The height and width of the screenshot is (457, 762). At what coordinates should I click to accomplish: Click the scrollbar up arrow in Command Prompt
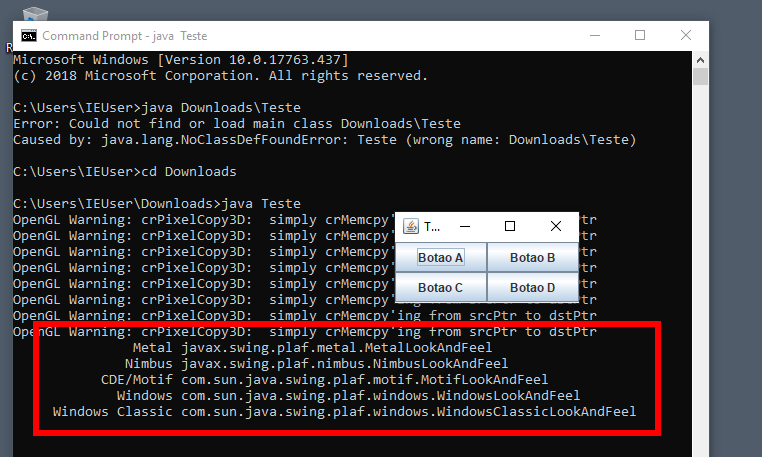click(x=700, y=60)
